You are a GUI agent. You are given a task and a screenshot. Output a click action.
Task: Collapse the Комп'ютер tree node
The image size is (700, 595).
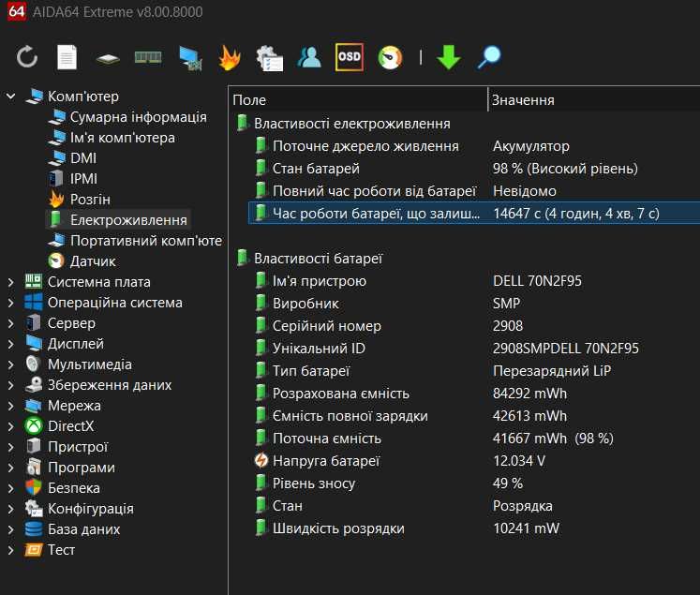coord(11,96)
